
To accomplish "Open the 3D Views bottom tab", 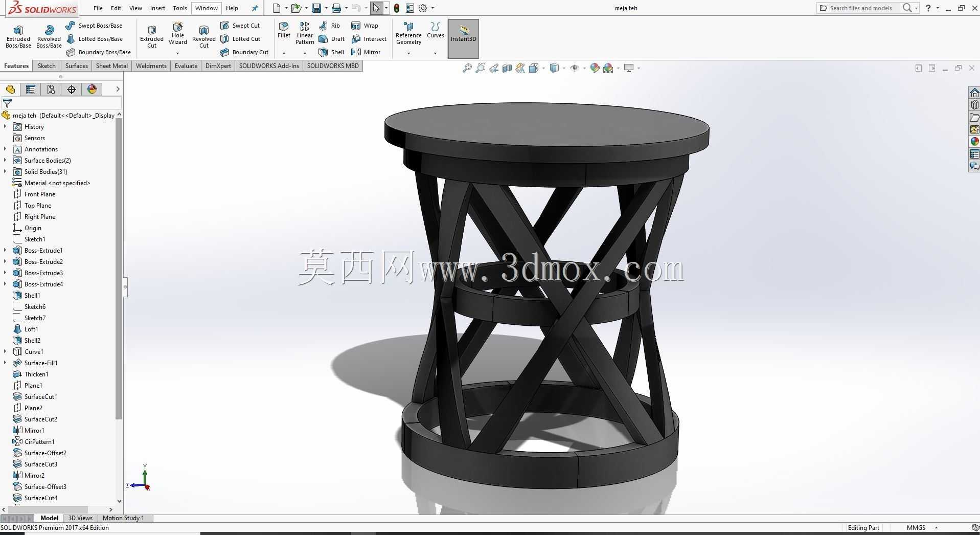I will pyautogui.click(x=80, y=518).
